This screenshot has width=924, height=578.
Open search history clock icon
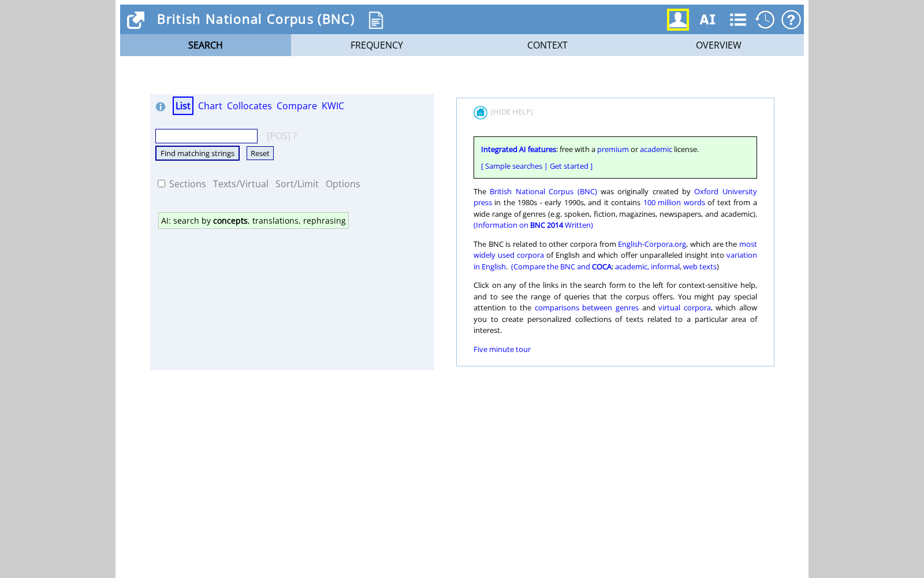765,20
